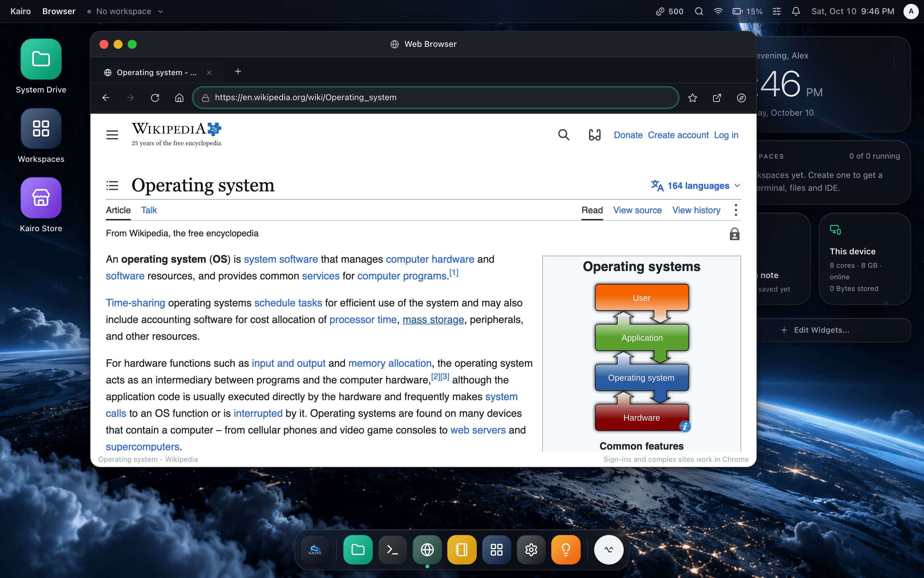Follow the Time-sharing link
The height and width of the screenshot is (578, 924).
point(135,303)
